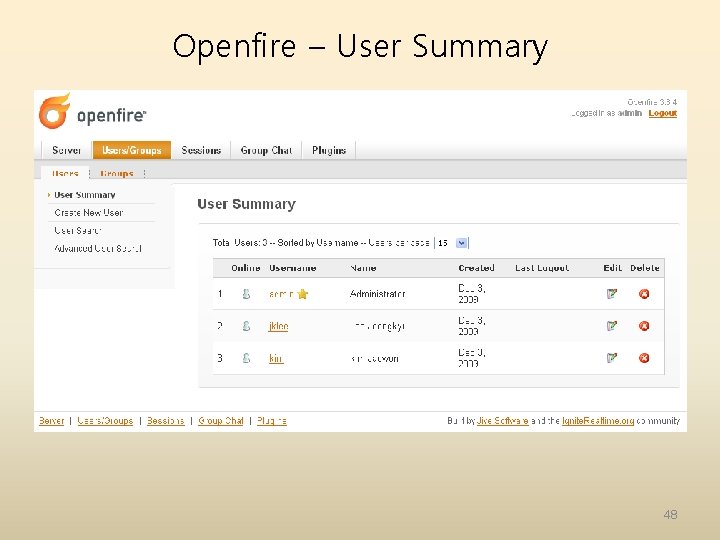Image resolution: width=720 pixels, height=540 pixels.
Task: Click the online status icon for jklee
Action: coord(246,326)
